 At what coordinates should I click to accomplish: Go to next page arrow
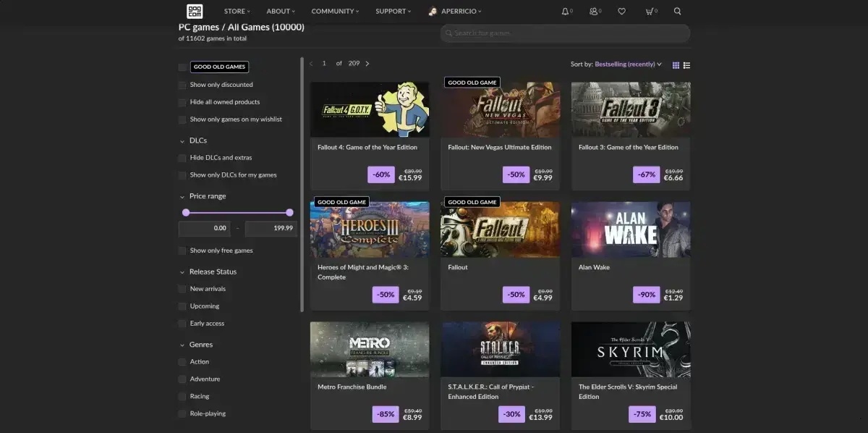(367, 64)
